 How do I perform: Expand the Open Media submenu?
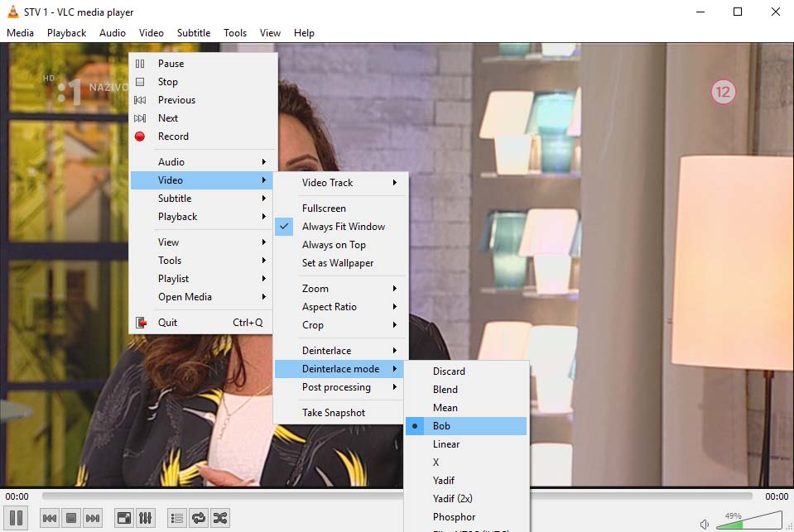[x=201, y=297]
